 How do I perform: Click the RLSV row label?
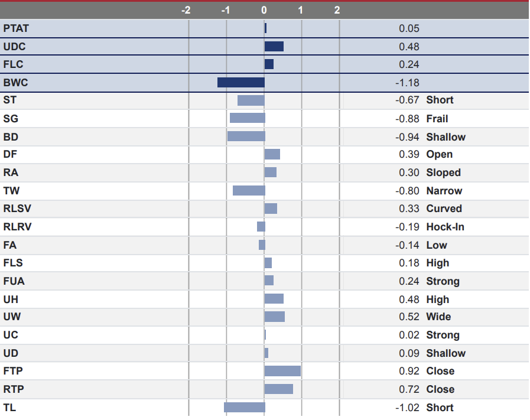coord(17,209)
